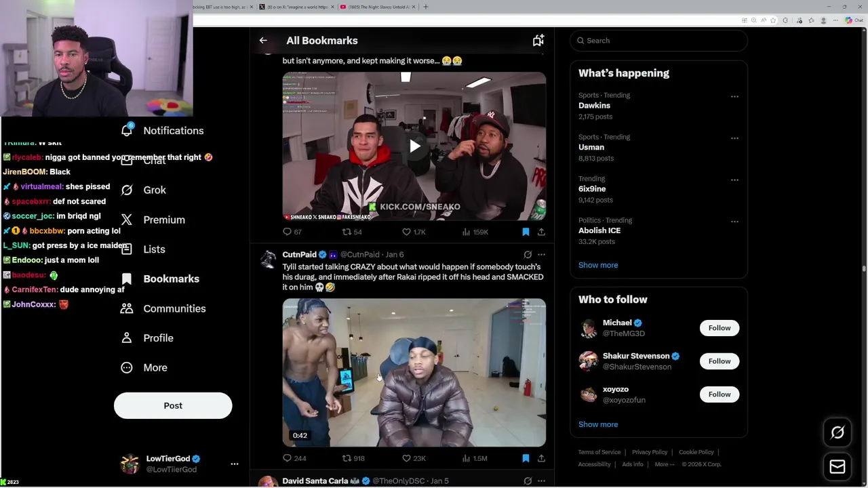Screen dimensions: 868x488
Task: Share the CutnPaid post
Action: coord(541,458)
